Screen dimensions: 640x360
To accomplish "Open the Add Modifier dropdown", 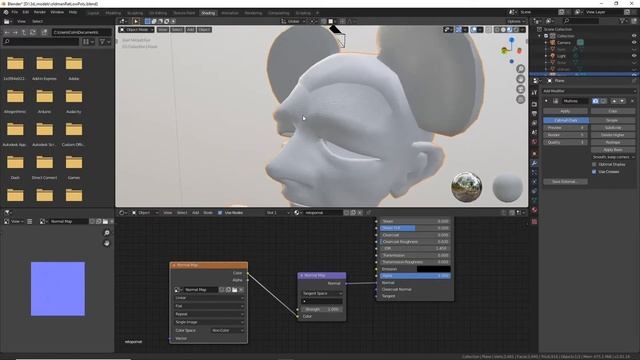I will pos(589,91).
